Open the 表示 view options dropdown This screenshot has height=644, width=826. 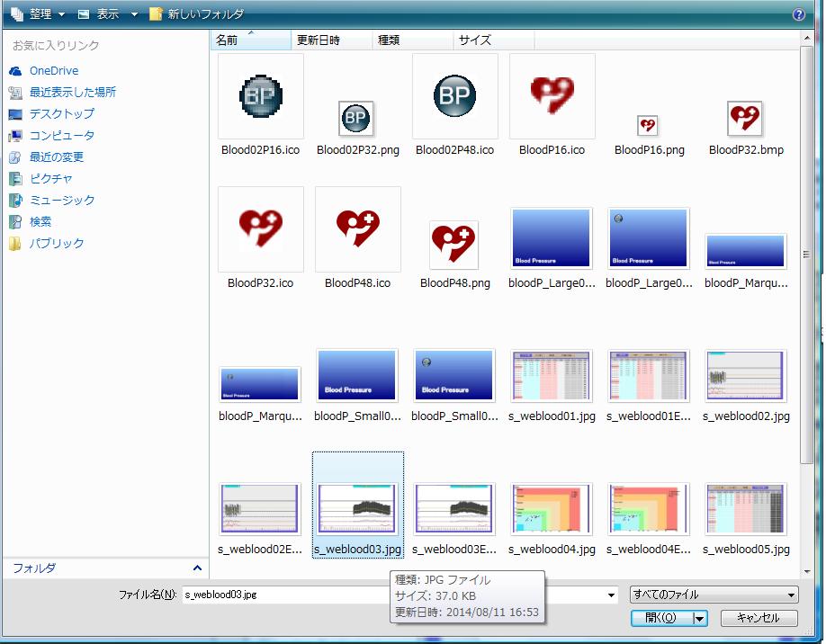[x=107, y=14]
